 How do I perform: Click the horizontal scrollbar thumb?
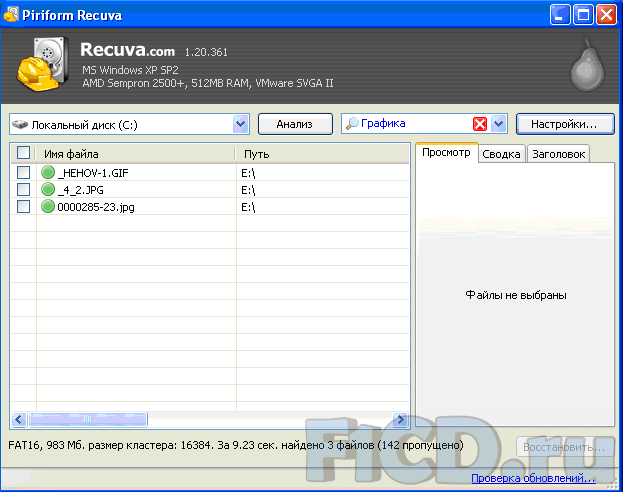(88, 419)
